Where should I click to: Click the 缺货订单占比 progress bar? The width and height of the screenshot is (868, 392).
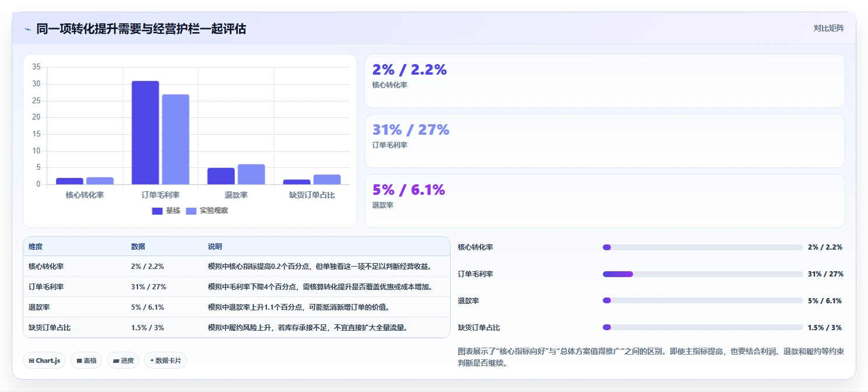703,327
